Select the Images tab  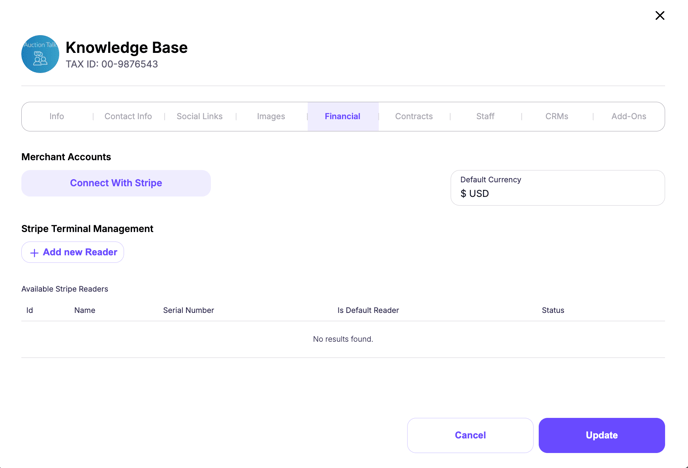coord(271,116)
